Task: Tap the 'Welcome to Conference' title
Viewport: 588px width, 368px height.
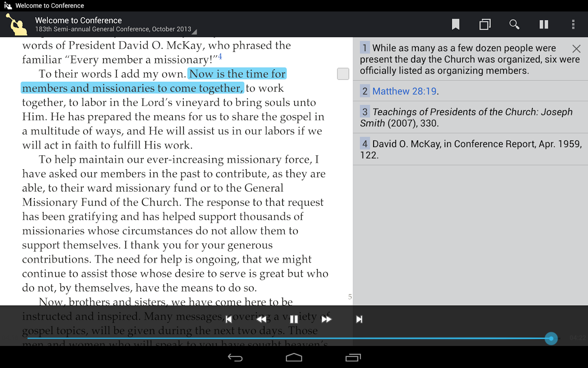Action: click(x=78, y=20)
